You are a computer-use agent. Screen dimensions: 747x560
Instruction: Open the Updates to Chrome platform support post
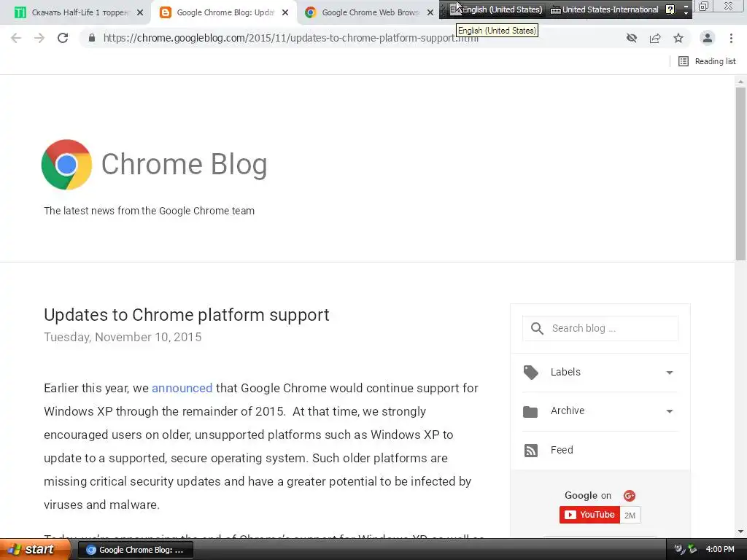click(x=186, y=315)
